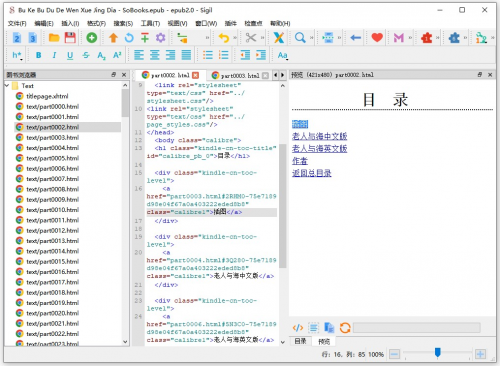Follow the 作者 link in preview
This screenshot has height=366, width=500.
(300, 161)
